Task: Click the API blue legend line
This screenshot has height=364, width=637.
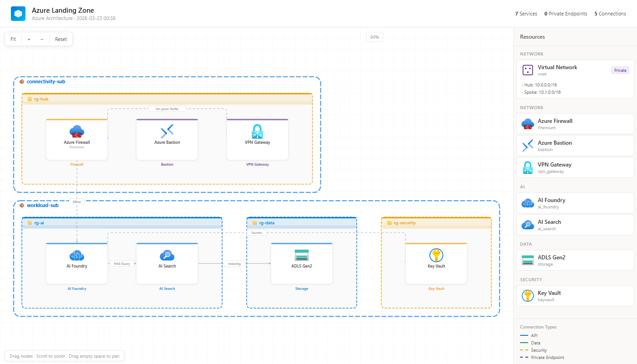Action: [x=524, y=336]
